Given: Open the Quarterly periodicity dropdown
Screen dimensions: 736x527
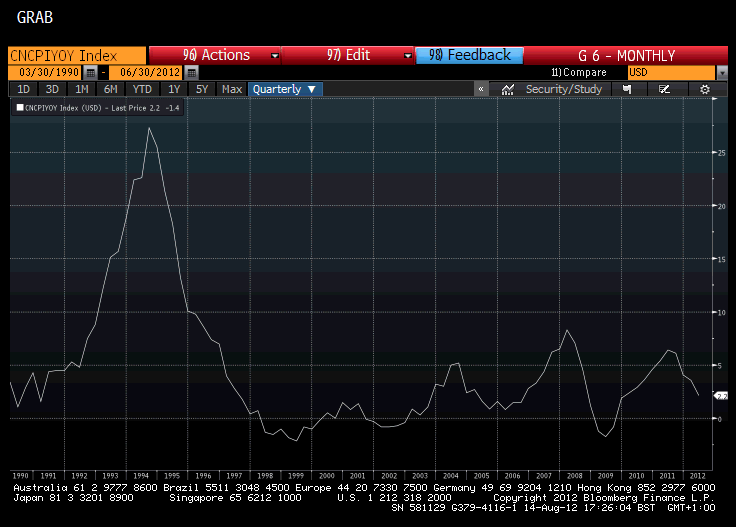Looking at the screenshot, I should (285, 89).
